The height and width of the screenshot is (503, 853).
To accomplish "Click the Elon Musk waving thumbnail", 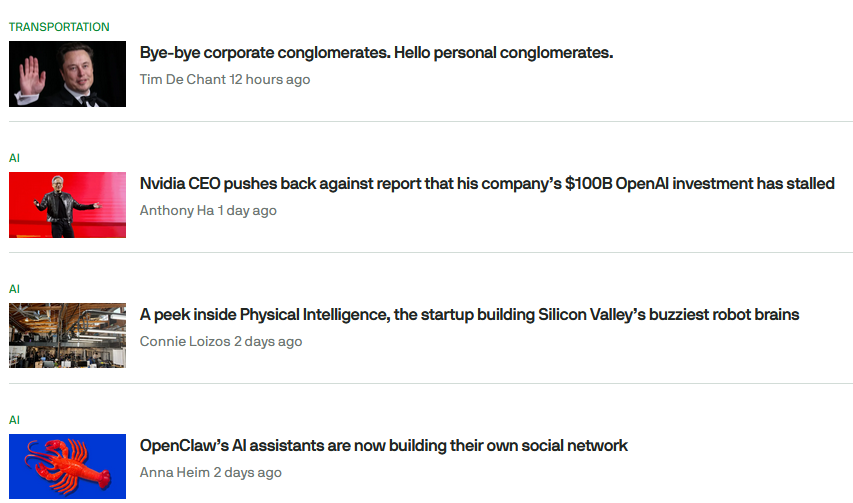I will (x=67, y=74).
